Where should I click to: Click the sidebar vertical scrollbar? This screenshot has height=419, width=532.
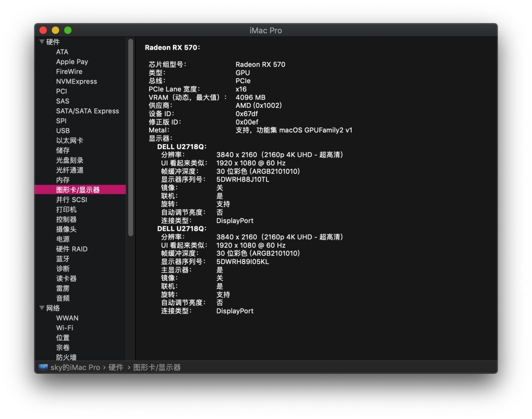[131, 138]
